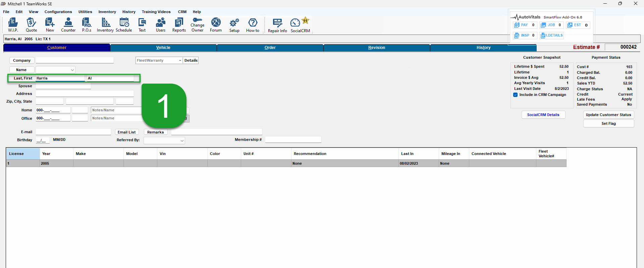This screenshot has width=644, height=268.
Task: Click the How to help icon
Action: tap(253, 25)
